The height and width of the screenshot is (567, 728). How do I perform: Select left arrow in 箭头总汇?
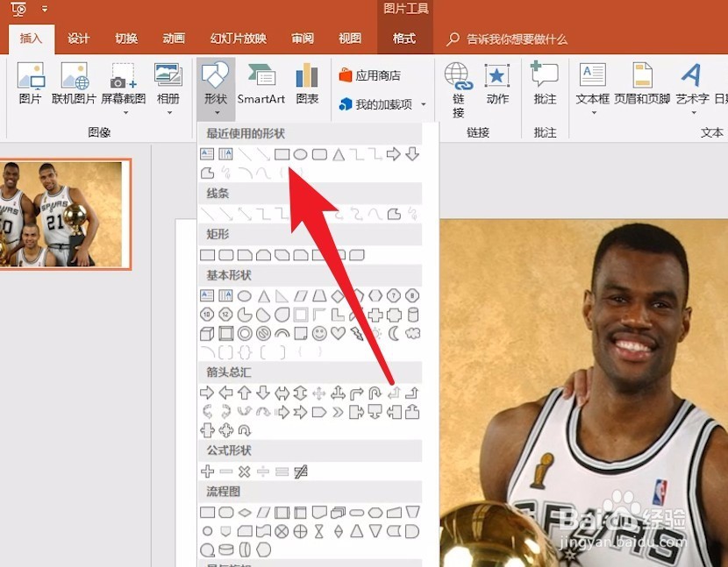click(226, 393)
